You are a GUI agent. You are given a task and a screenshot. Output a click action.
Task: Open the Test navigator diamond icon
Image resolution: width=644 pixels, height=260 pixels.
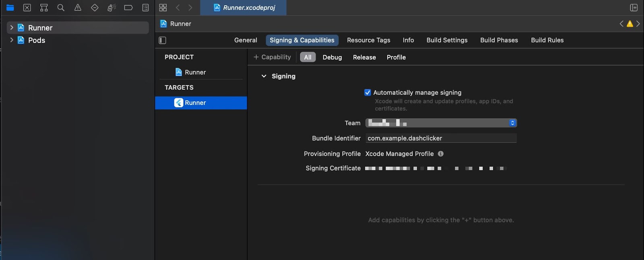pos(95,8)
